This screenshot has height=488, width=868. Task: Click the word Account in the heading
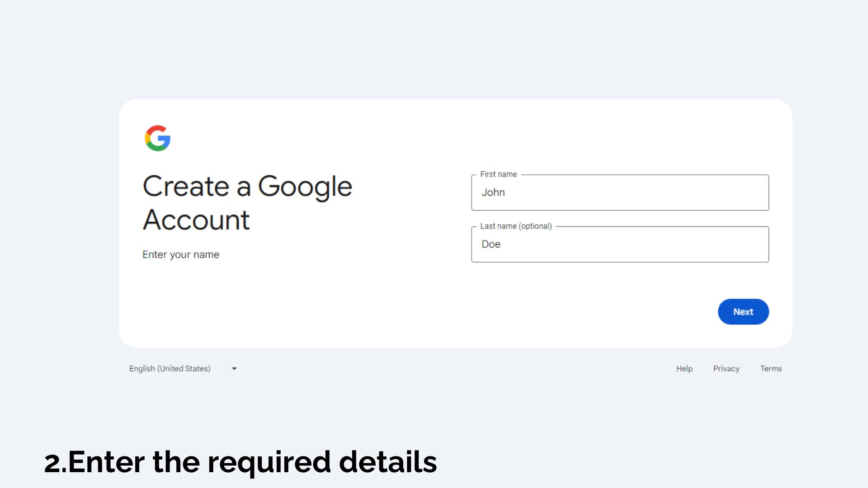196,220
